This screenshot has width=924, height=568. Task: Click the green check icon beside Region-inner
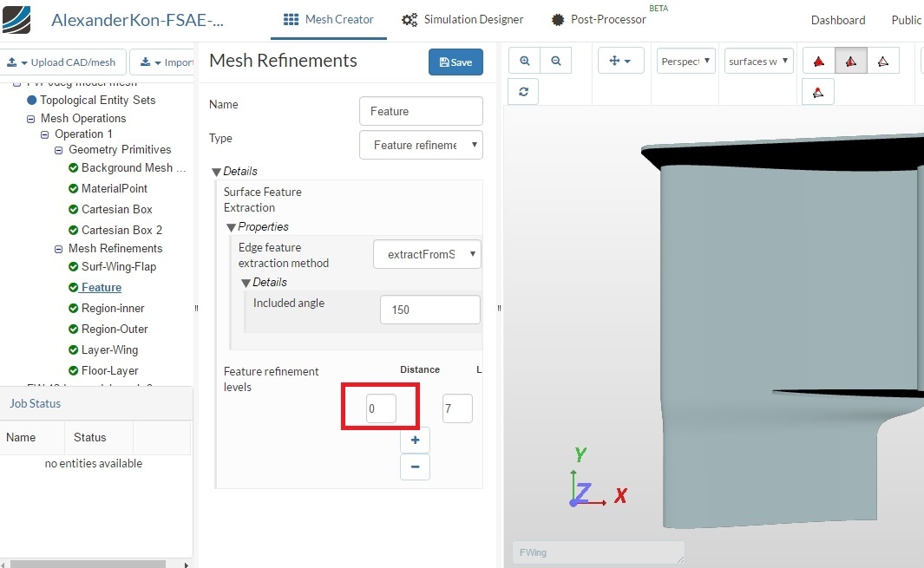pyautogui.click(x=73, y=308)
